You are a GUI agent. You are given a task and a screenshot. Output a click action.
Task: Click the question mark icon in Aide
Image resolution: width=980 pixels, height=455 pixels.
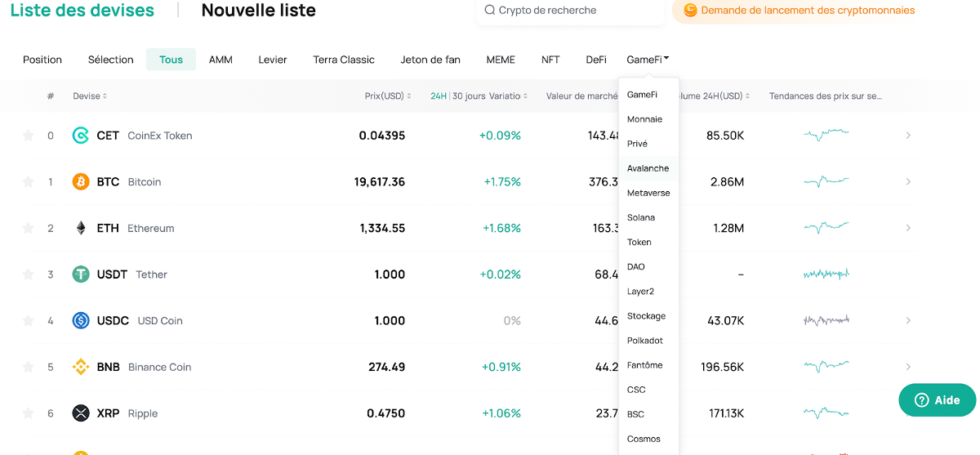[x=921, y=400]
